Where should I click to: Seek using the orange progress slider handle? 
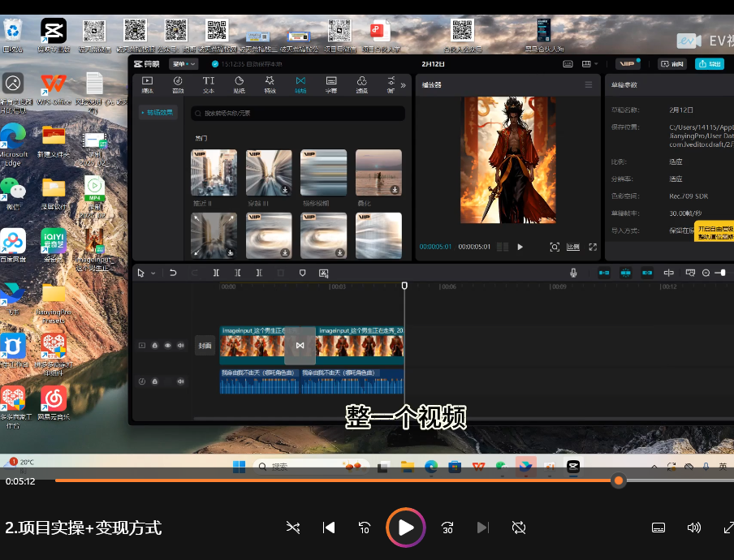pyautogui.click(x=619, y=480)
